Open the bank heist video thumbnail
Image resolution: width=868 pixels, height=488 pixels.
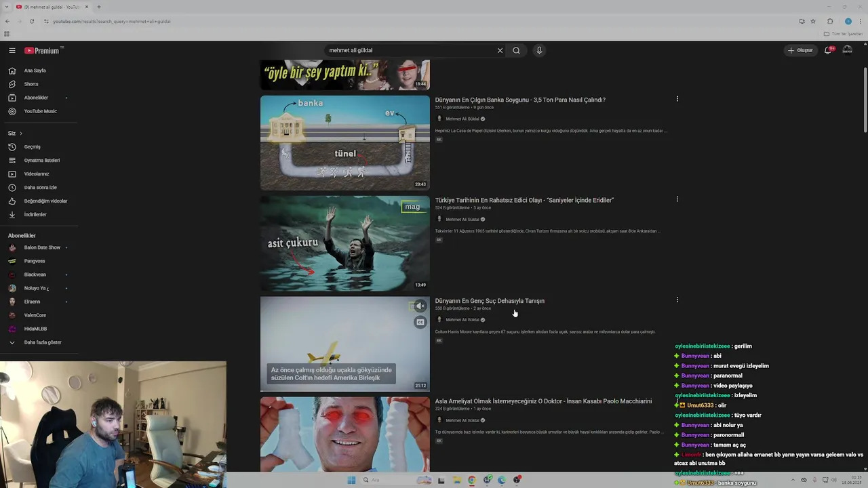(344, 142)
